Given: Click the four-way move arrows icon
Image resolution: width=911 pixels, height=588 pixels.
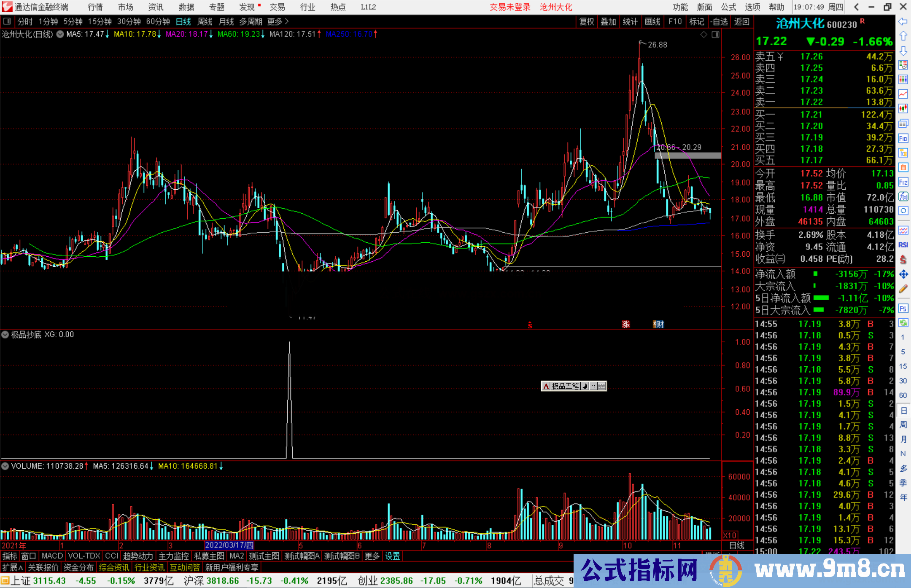Looking at the screenshot, I should [x=903, y=274].
